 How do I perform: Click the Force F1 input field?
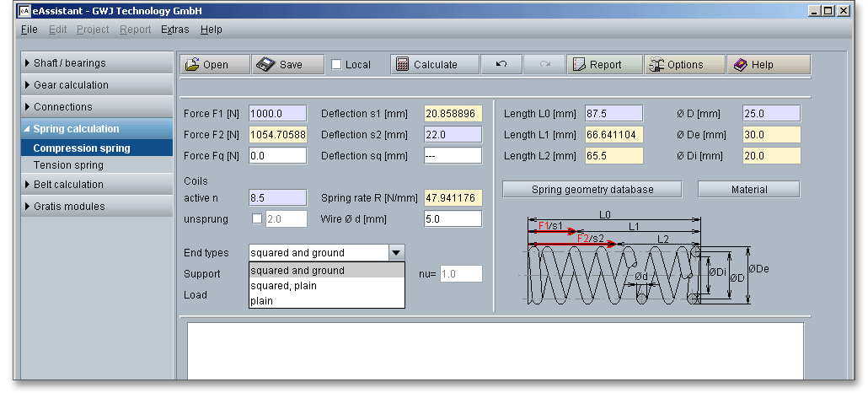(277, 114)
